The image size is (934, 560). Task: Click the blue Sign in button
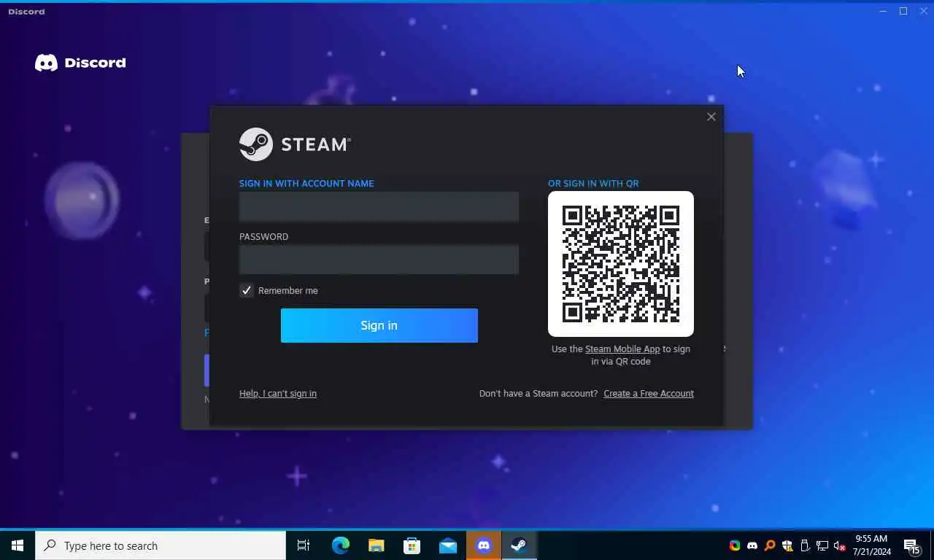pyautogui.click(x=379, y=325)
